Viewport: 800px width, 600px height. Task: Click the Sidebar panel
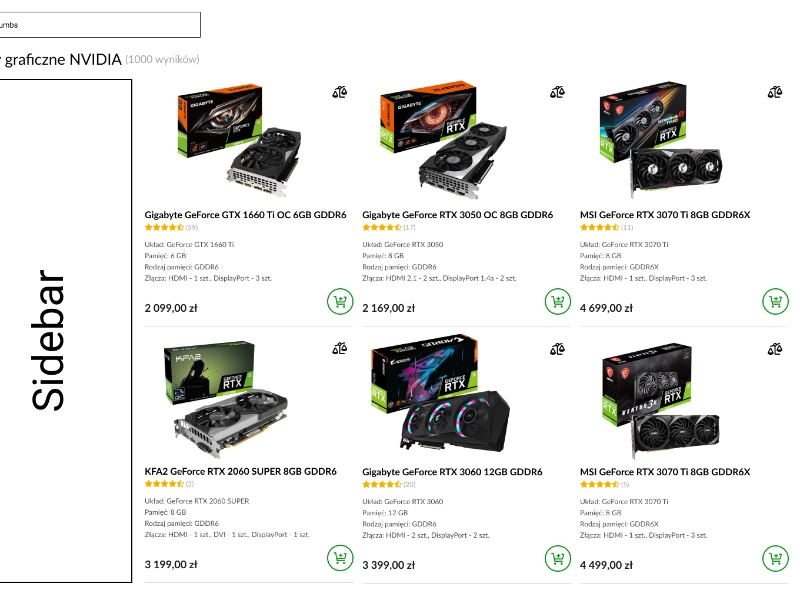coord(65,331)
